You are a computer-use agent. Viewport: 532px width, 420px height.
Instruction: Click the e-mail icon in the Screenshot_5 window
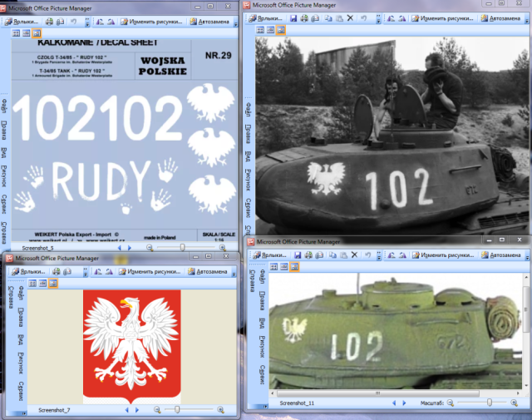[x=61, y=22]
